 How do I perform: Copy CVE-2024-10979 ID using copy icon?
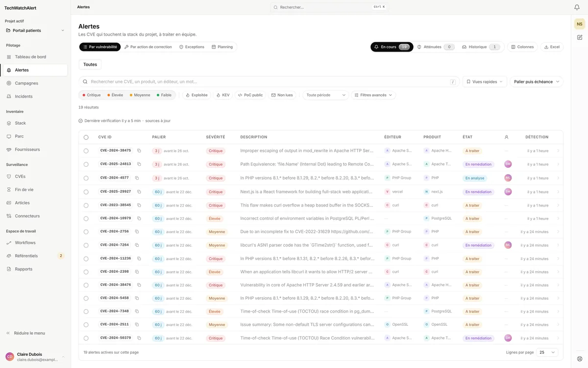point(139,218)
